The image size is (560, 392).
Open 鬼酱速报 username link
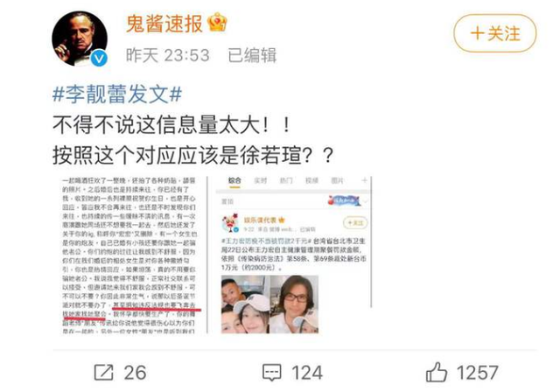coord(164,24)
